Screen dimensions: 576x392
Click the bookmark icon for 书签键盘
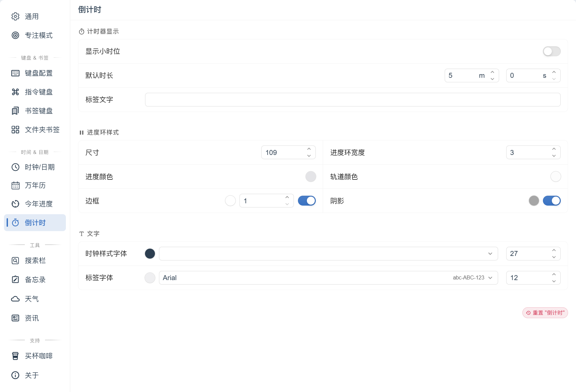coord(16,111)
